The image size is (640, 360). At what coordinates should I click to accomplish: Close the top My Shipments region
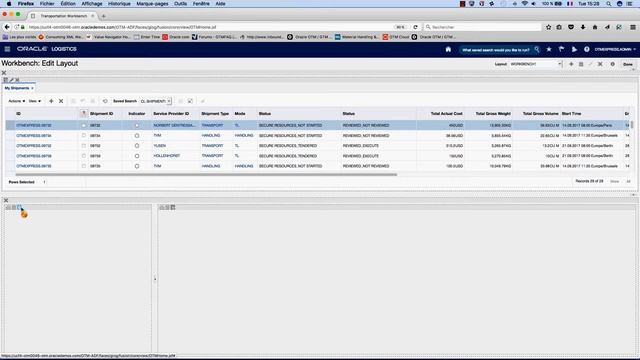(4, 73)
